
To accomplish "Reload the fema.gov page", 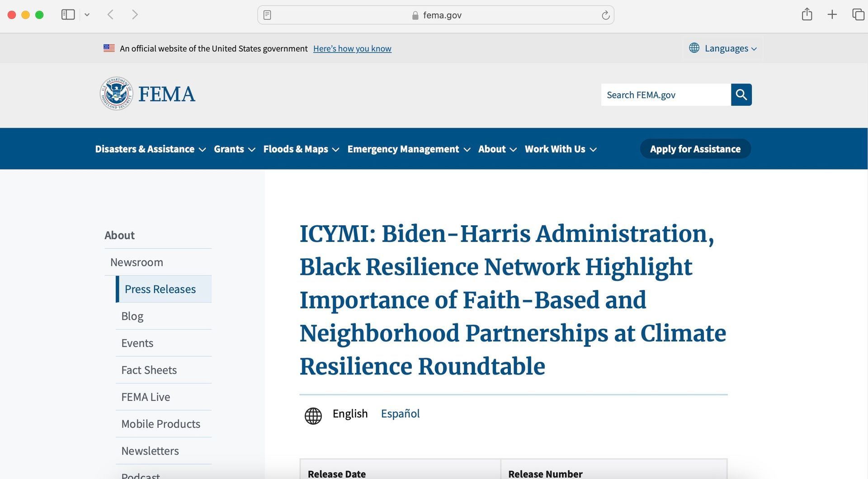I will 605,15.
